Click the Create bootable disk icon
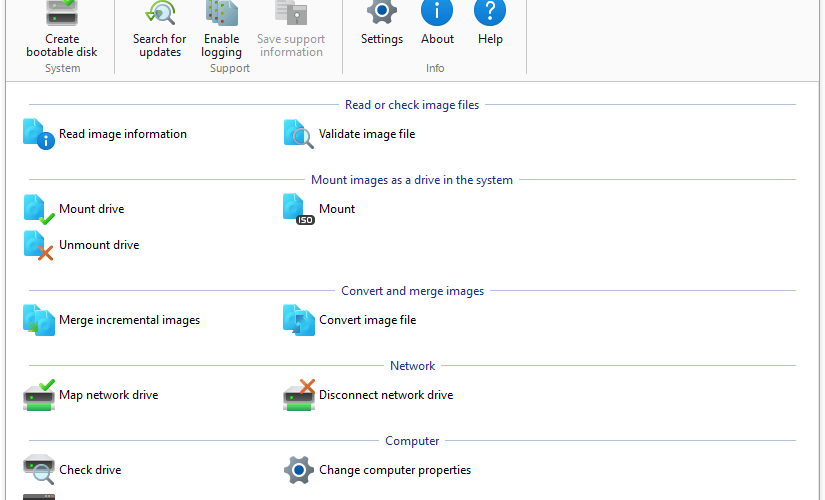The image size is (825, 500). coord(62,13)
